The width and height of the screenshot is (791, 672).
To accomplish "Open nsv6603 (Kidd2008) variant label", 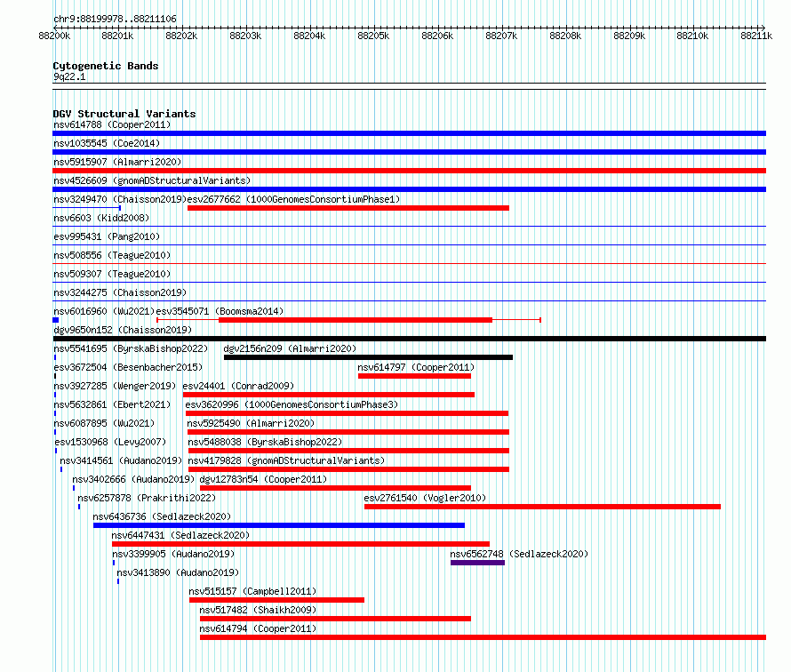I will click(x=101, y=218).
